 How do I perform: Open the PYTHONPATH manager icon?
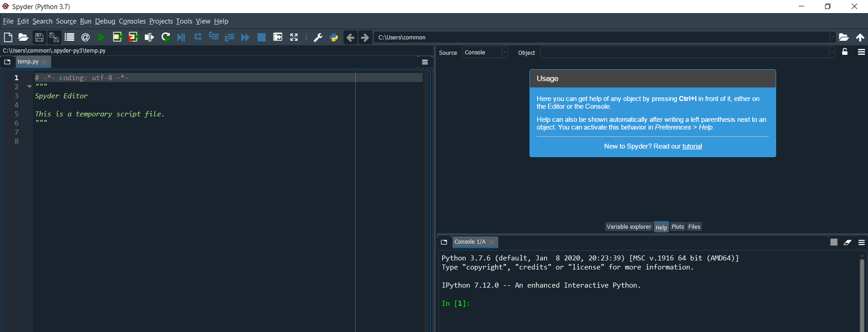[334, 38]
